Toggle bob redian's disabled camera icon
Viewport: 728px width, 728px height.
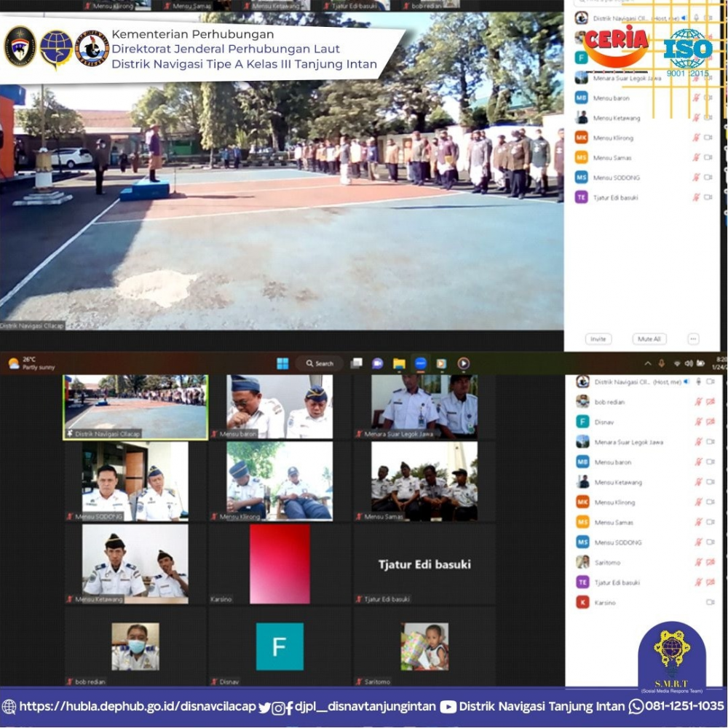click(711, 402)
